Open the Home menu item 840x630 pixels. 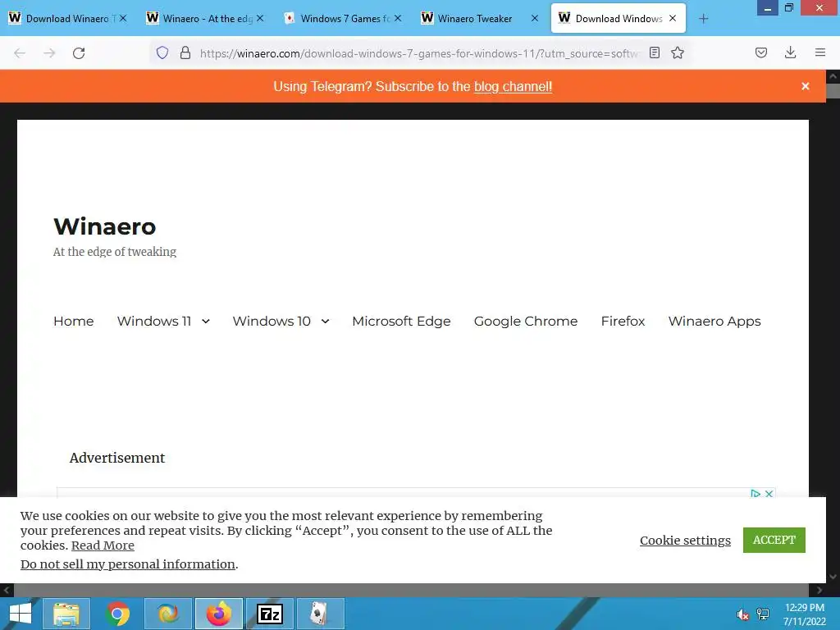[73, 321]
